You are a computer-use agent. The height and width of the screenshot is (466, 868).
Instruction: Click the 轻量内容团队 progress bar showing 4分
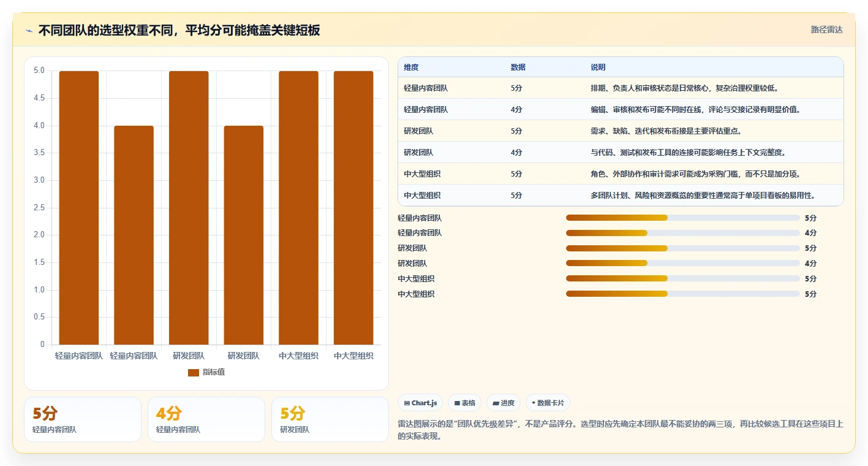(x=683, y=233)
